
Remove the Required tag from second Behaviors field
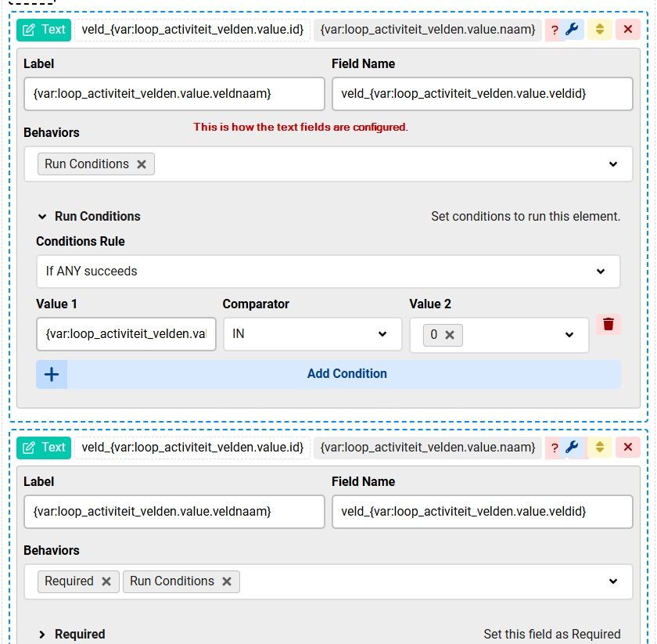click(106, 581)
